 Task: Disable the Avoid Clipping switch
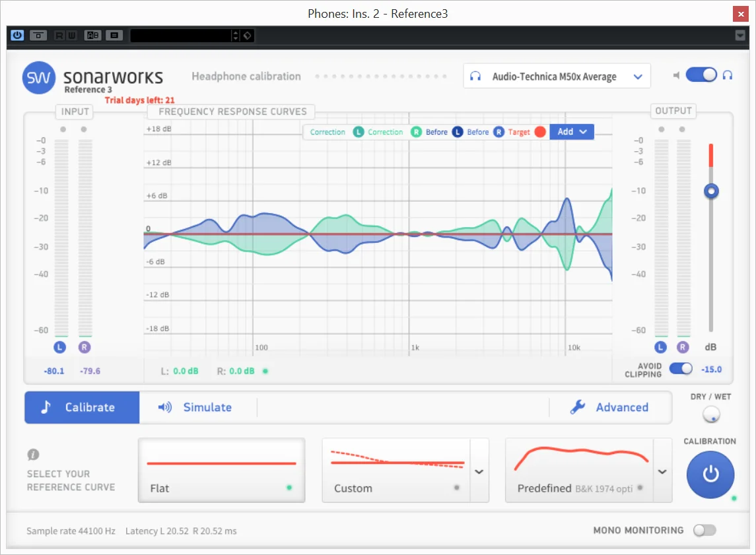click(681, 368)
